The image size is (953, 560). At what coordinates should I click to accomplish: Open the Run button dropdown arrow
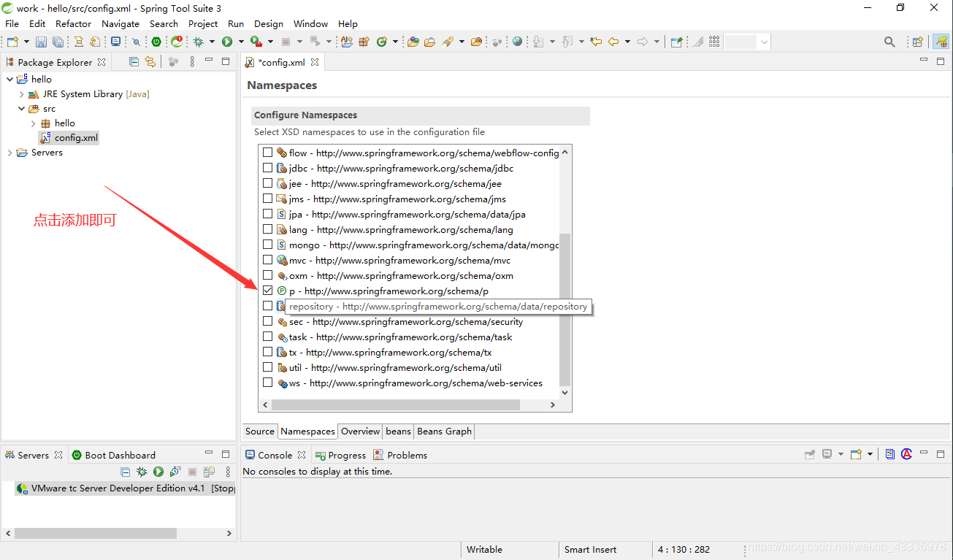coord(240,42)
